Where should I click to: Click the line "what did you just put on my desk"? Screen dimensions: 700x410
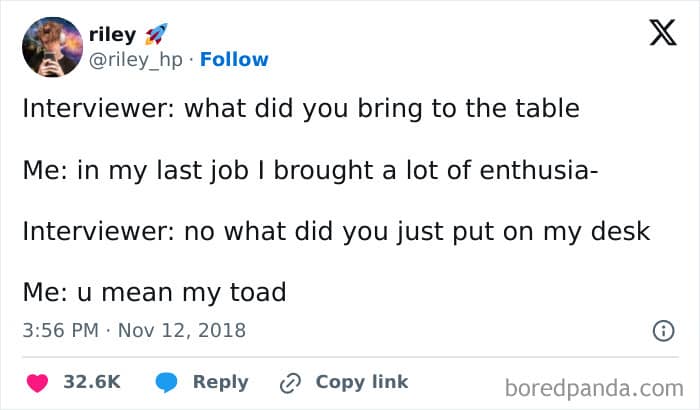click(336, 231)
